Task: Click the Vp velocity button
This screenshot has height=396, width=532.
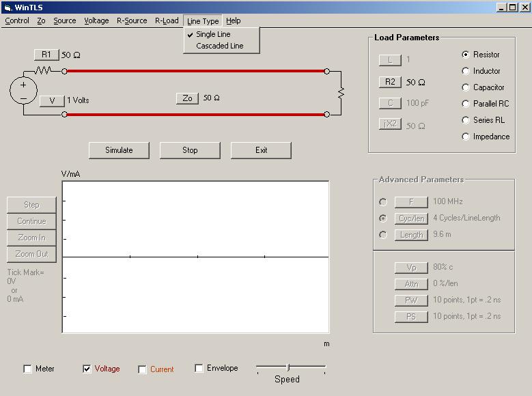Action: coord(411,268)
